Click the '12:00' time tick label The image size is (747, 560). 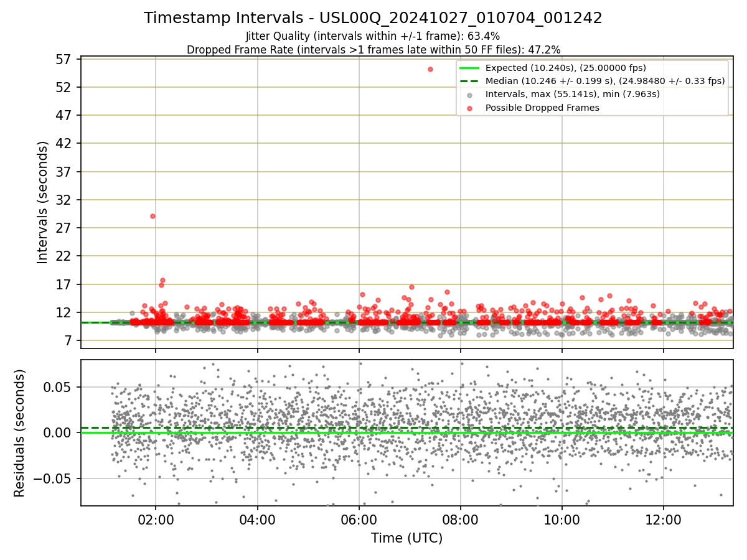point(664,520)
